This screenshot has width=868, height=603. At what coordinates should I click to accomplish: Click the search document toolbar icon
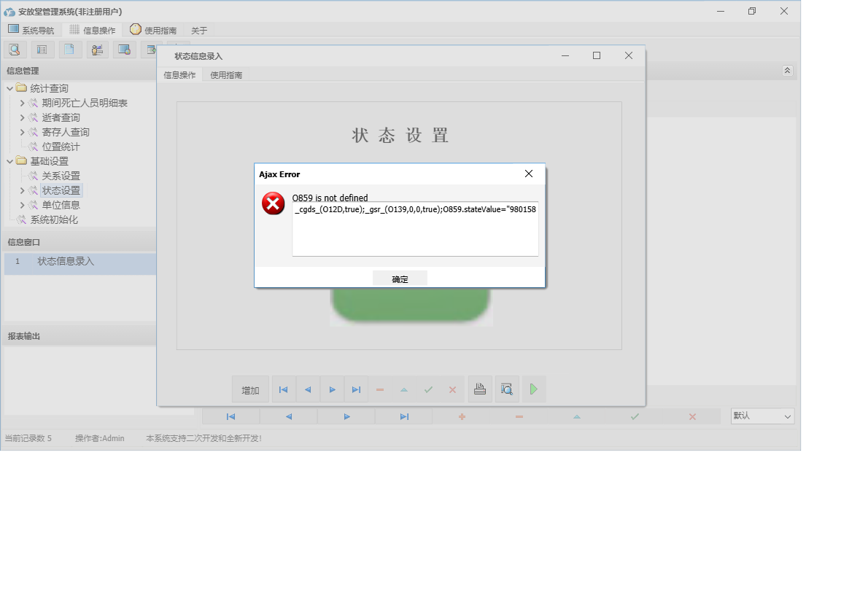[x=15, y=50]
